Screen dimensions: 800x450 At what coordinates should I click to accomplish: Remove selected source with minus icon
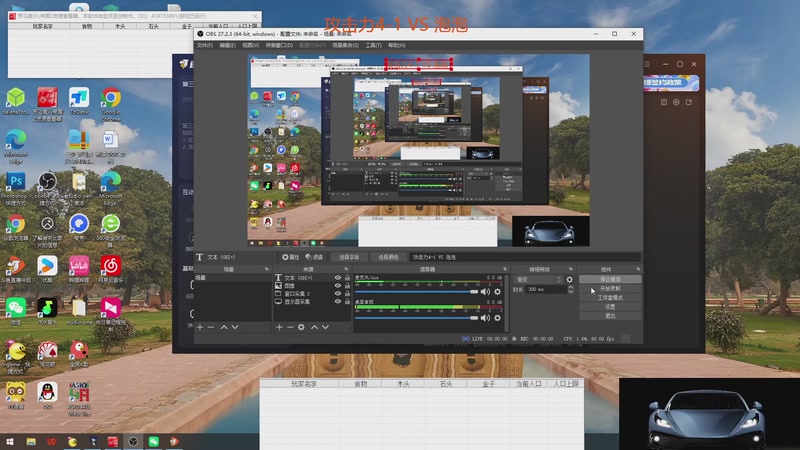click(289, 327)
